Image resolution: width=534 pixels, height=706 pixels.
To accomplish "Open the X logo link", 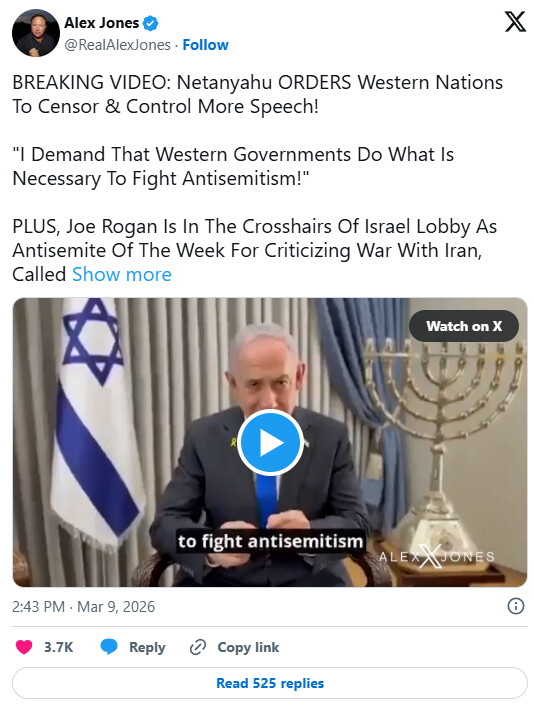I will tap(515, 22).
